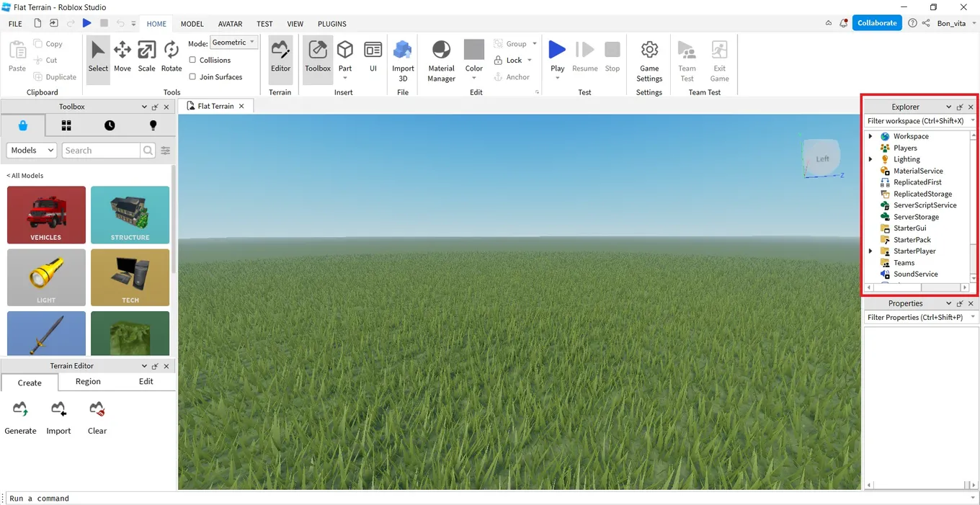Open the Mode Geometric dropdown
Screen dimensions: 980x505
pos(233,43)
